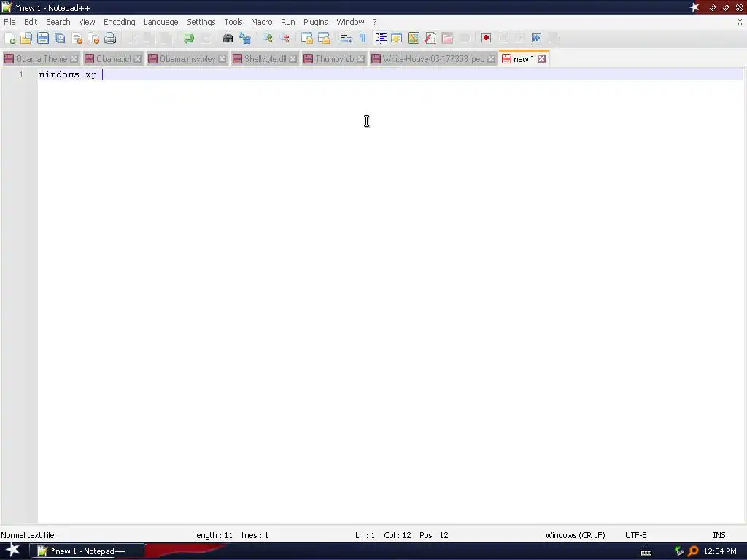Open Folder as Workspace toolbar icon
This screenshot has height=560, width=747.
click(x=447, y=38)
